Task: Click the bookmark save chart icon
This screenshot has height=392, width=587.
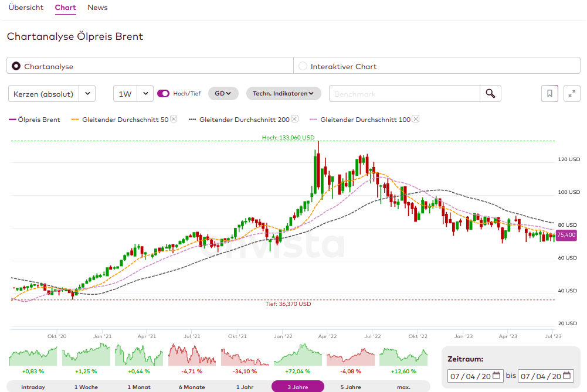Action: (x=549, y=94)
